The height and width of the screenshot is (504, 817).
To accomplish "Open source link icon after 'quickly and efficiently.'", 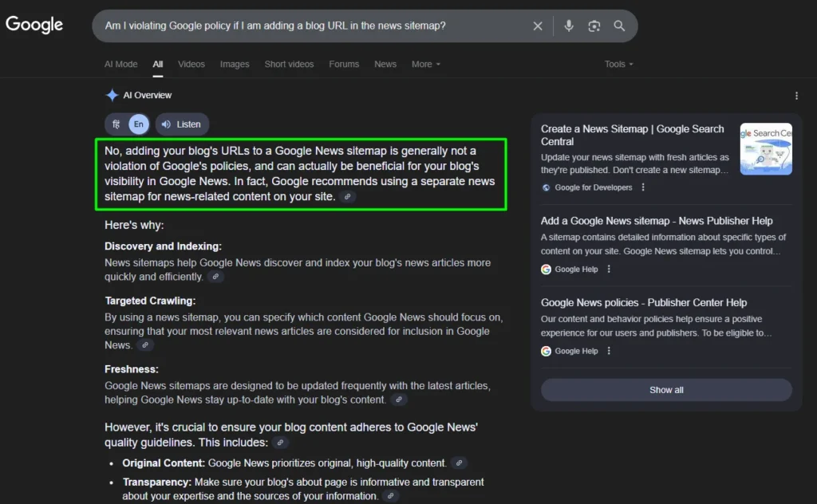I will tap(215, 277).
